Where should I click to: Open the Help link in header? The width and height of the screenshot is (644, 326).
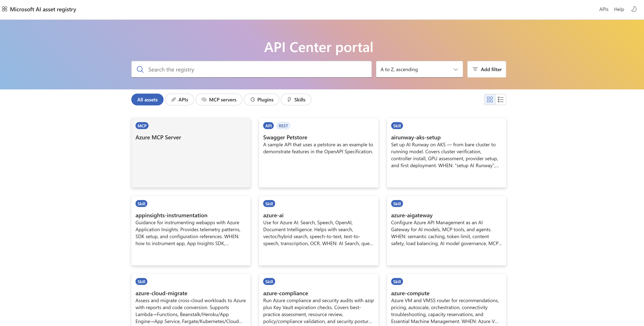(x=619, y=9)
